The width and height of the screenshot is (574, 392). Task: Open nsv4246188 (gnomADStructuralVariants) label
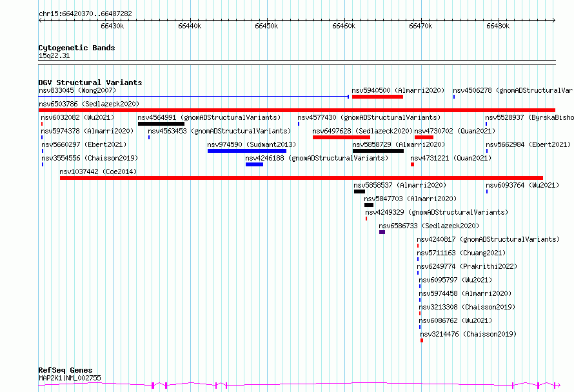coord(317,158)
